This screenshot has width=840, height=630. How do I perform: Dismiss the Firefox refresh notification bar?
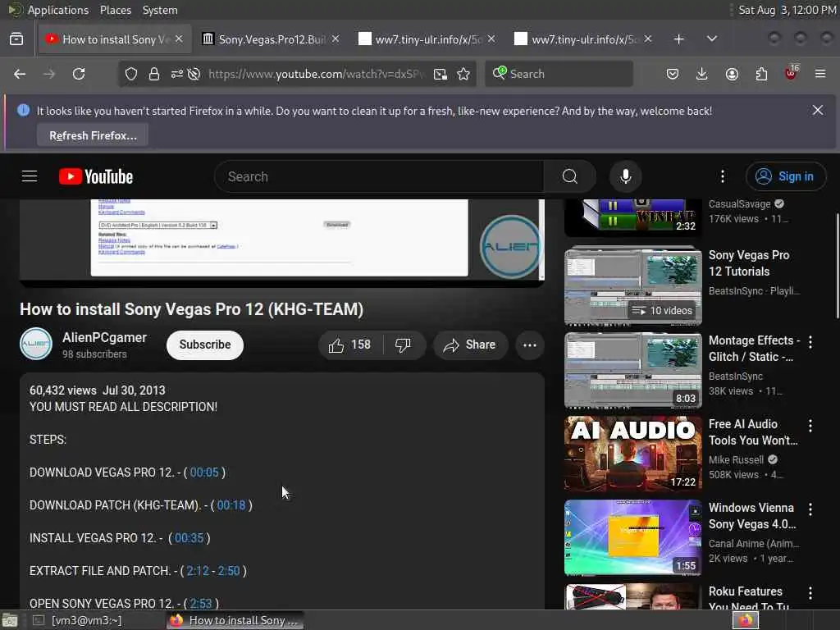click(818, 111)
